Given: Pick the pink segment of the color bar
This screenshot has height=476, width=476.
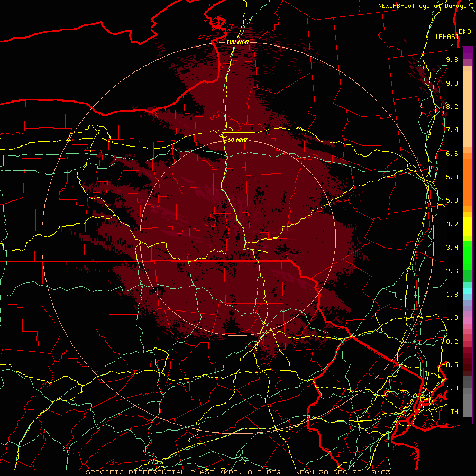Looking at the screenshot, I should [x=467, y=321].
